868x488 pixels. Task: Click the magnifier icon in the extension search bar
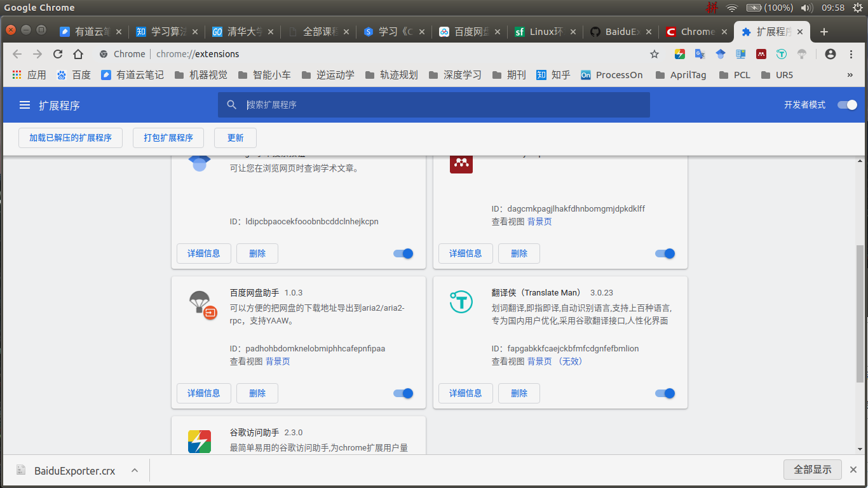231,104
